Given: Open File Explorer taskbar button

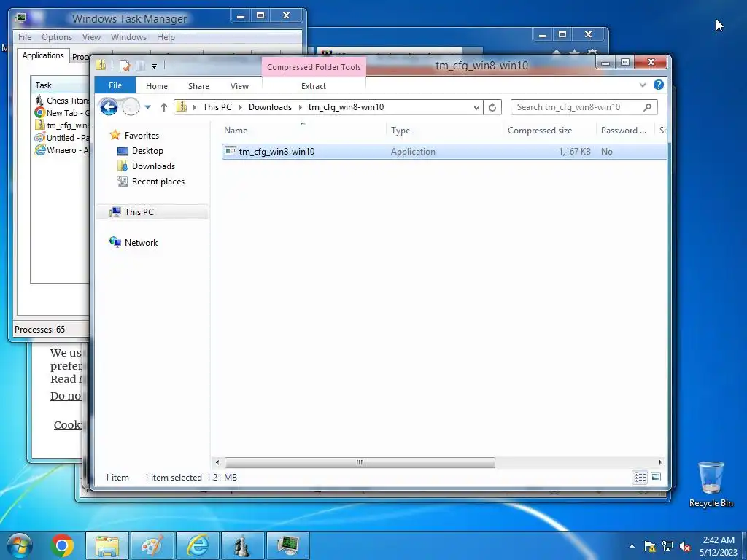Looking at the screenshot, I should [107, 545].
